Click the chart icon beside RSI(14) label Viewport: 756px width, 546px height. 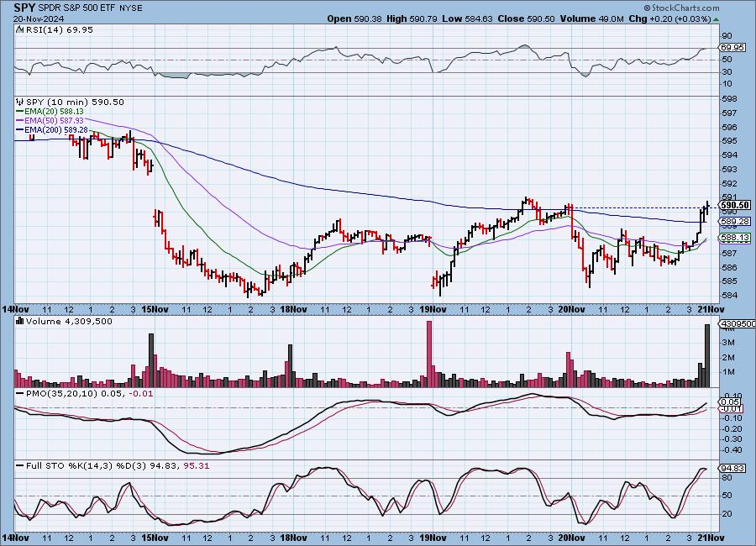tap(19, 29)
